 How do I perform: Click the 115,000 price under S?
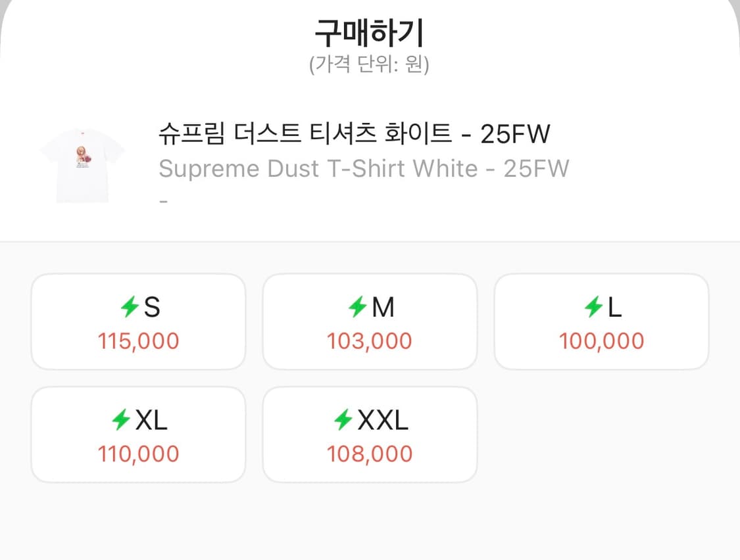coord(138,340)
